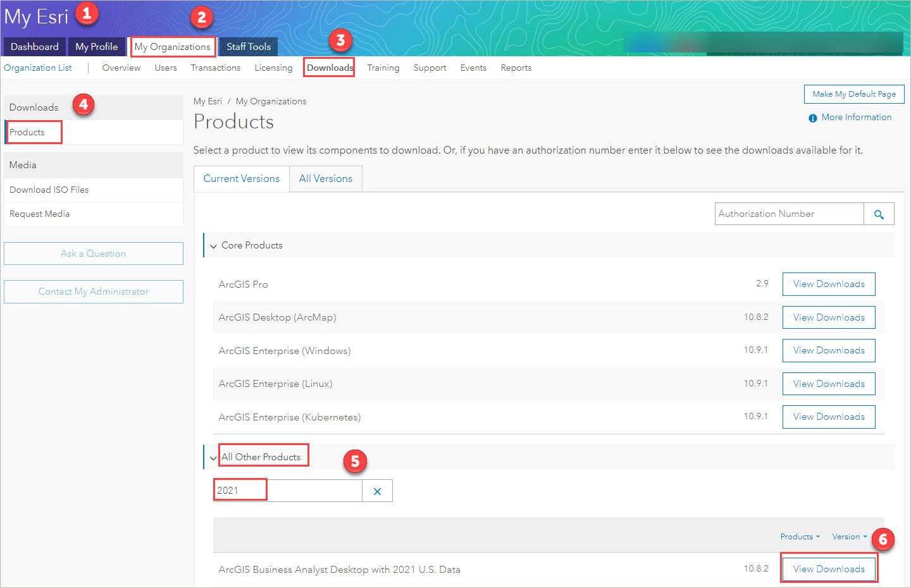Open the Training menu item
The height and width of the screenshot is (588, 911).
click(x=383, y=68)
